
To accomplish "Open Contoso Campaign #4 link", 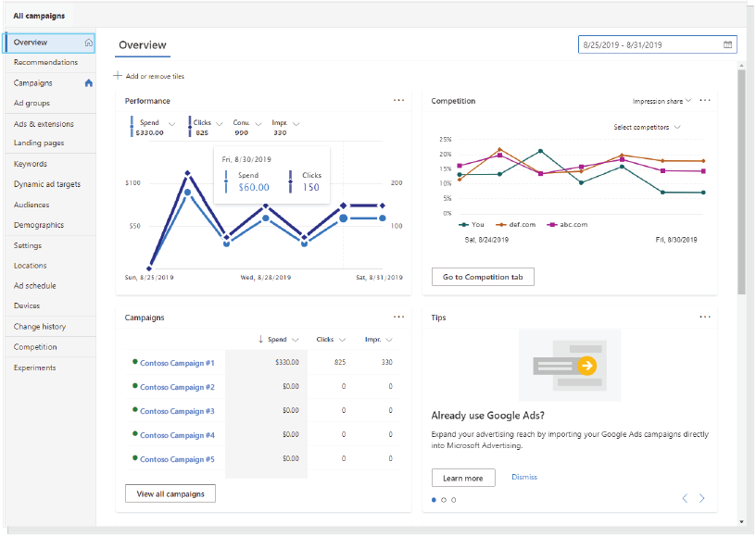I will 177,435.
